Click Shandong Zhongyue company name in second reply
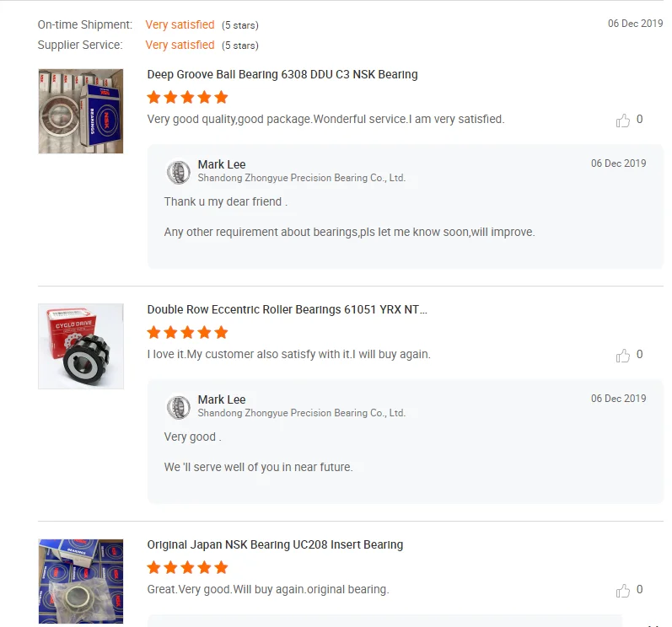This screenshot has width=672, height=627. pyautogui.click(x=301, y=413)
